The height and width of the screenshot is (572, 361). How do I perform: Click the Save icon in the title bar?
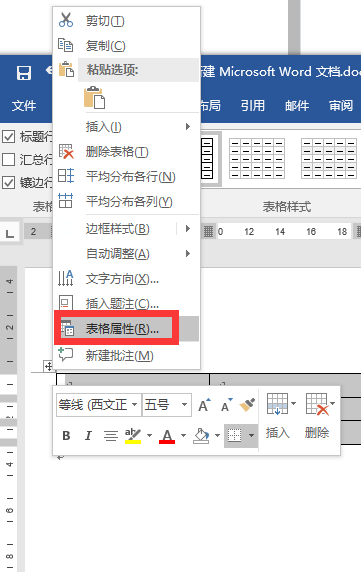[24, 73]
